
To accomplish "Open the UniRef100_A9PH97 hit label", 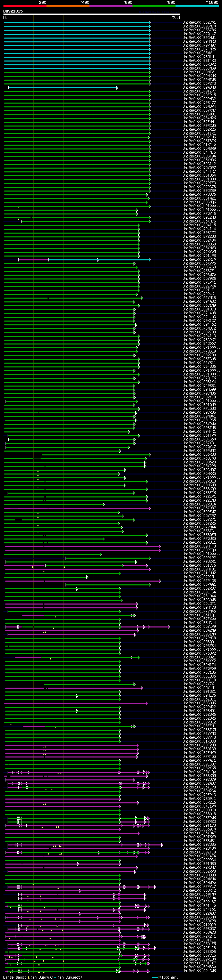I will tap(199, 45).
